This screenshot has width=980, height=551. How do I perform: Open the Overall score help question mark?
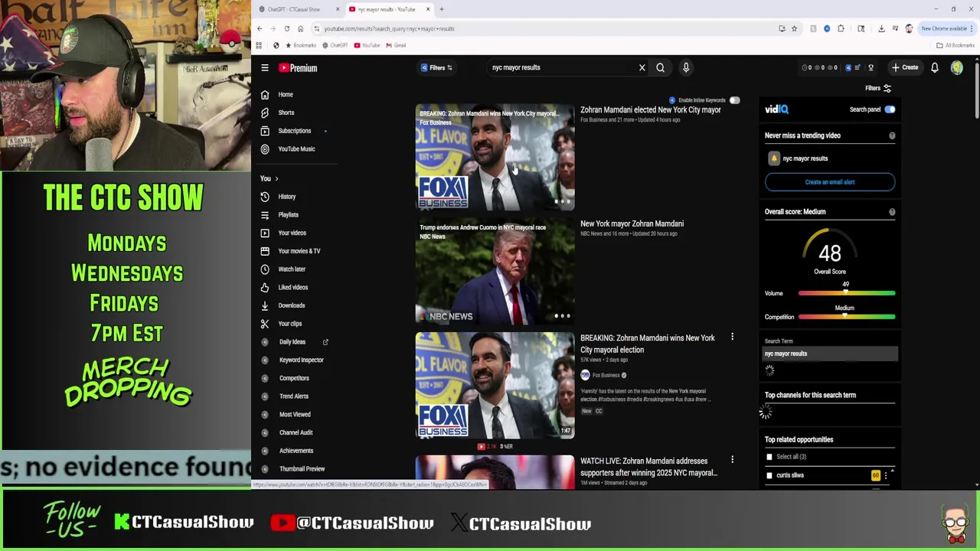click(892, 212)
